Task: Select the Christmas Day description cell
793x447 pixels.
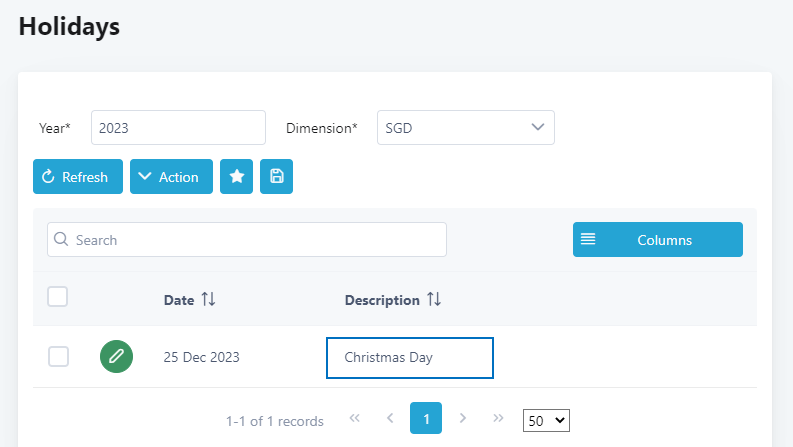Action: point(410,358)
